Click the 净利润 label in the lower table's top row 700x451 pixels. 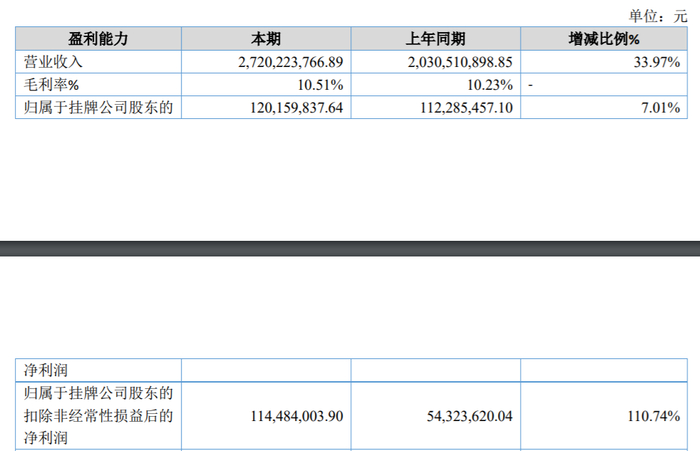click(46, 370)
